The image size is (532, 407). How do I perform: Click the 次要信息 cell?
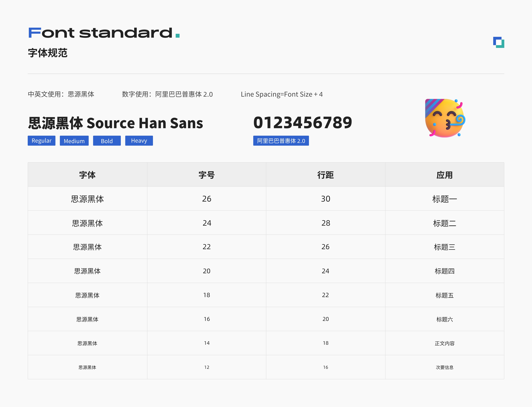(x=444, y=367)
